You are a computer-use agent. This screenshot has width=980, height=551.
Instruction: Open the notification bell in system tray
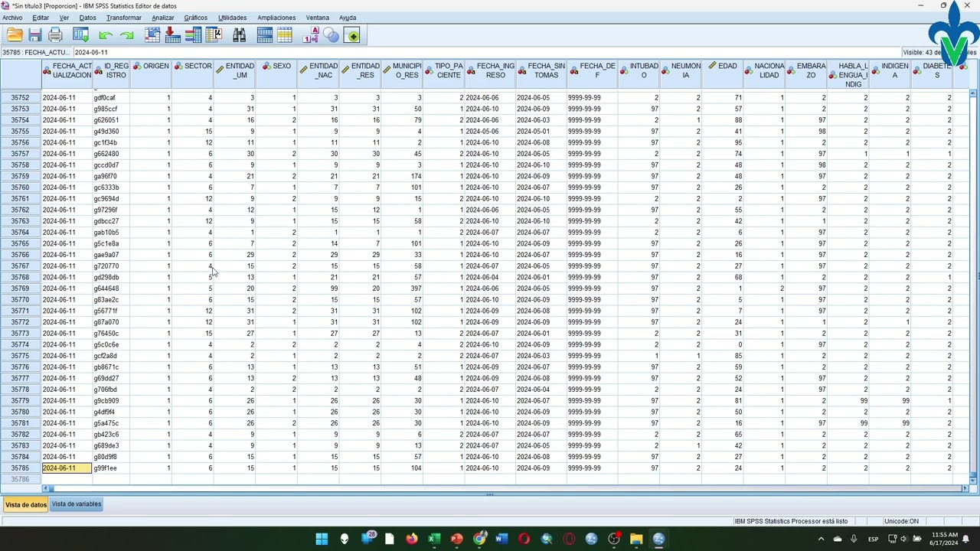click(x=966, y=539)
